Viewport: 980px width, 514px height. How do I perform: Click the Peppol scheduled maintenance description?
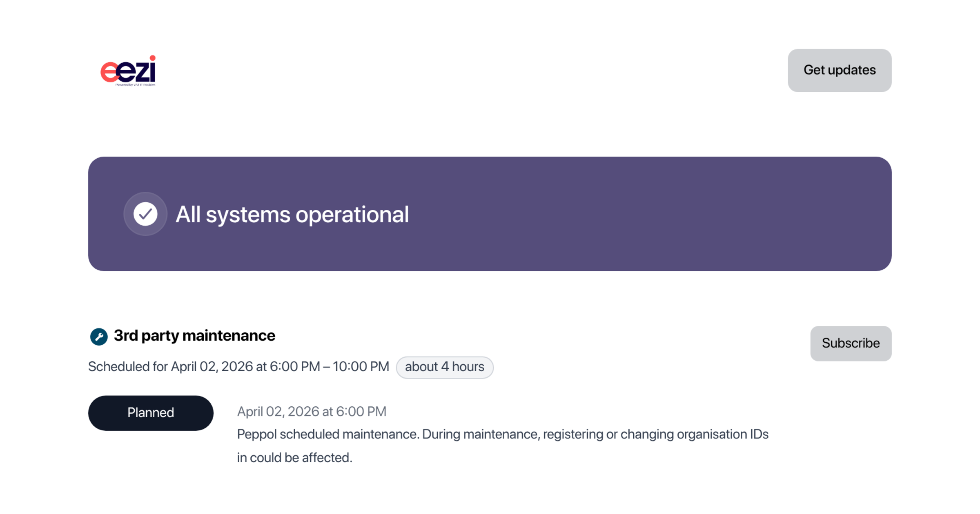[x=502, y=434]
